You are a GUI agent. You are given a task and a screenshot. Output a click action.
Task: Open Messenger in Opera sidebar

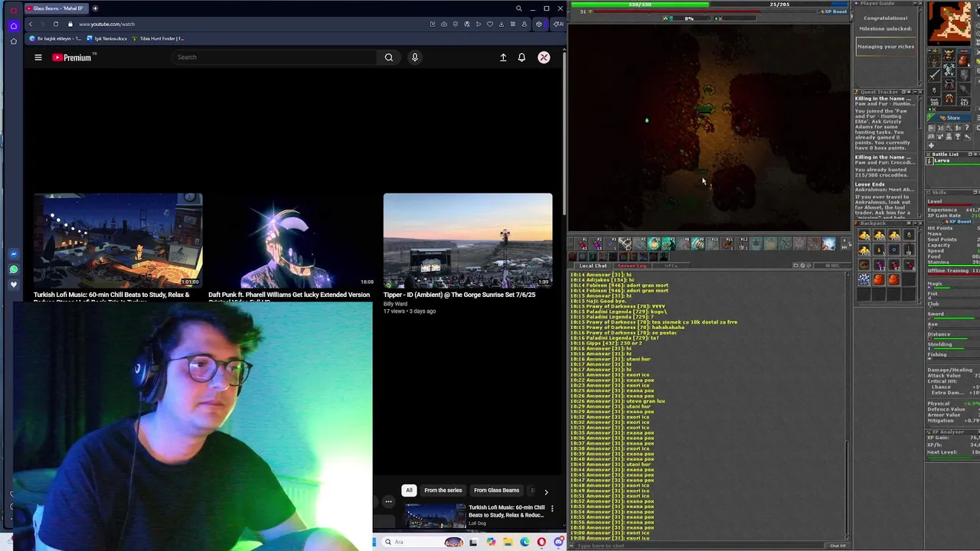click(x=13, y=254)
